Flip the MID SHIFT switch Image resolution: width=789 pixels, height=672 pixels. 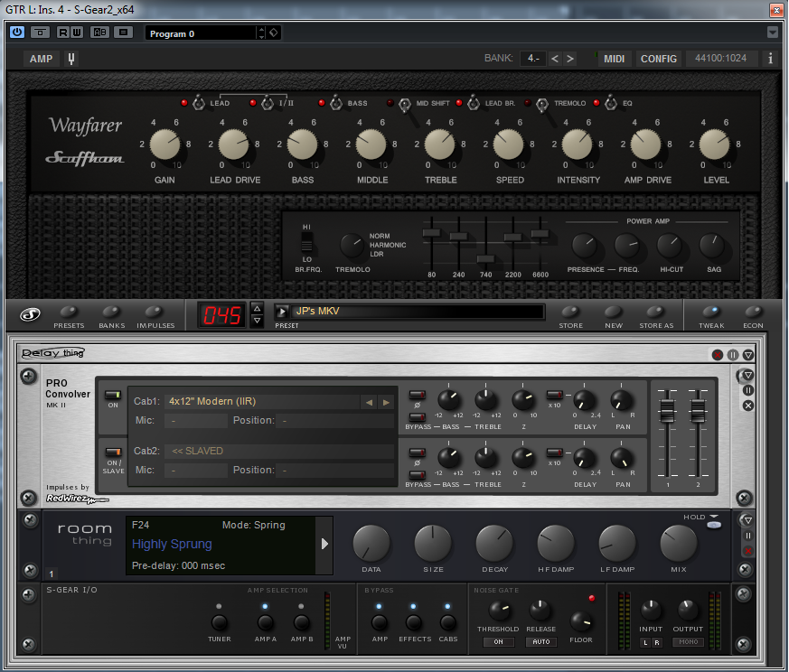pyautogui.click(x=405, y=105)
